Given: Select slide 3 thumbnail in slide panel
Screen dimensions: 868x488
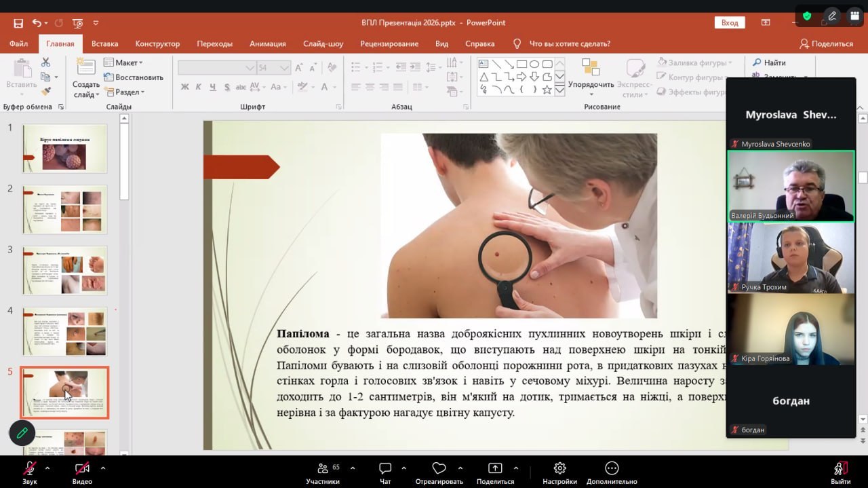Looking at the screenshot, I should click(64, 270).
